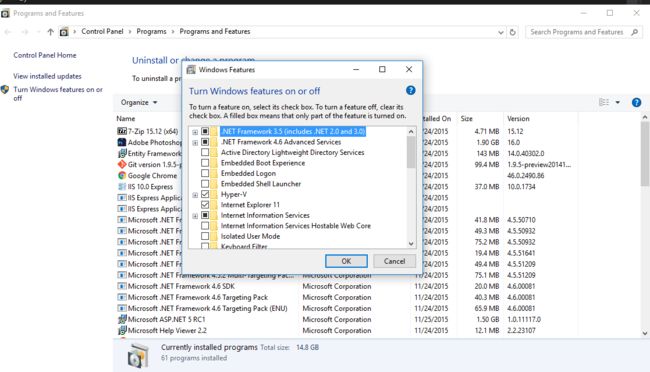Open the Organize dropdown menu

(x=139, y=102)
